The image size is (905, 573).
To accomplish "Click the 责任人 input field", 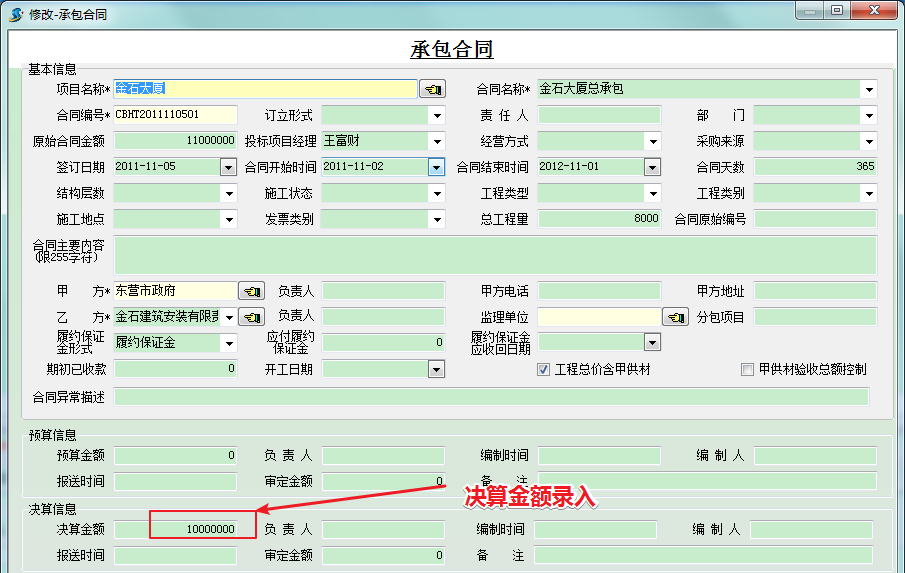I will click(x=599, y=115).
